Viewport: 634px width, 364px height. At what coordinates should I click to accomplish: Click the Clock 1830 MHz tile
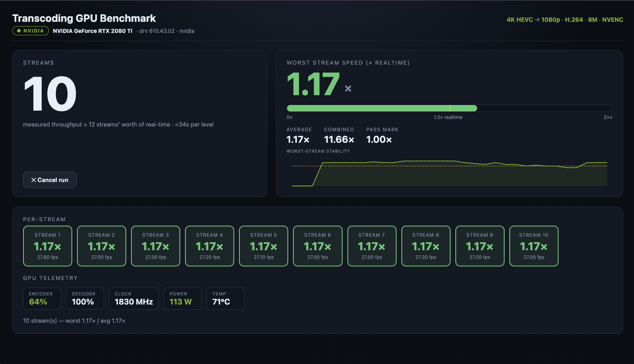(x=134, y=298)
